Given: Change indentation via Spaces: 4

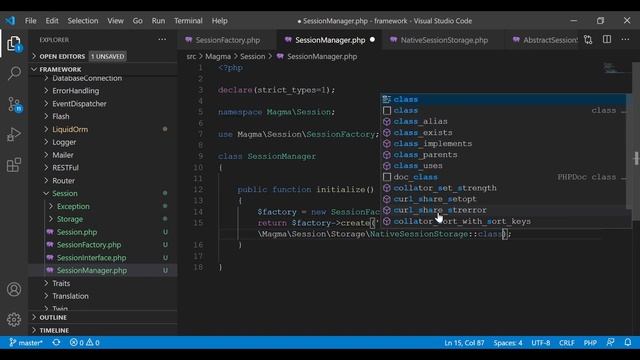Looking at the screenshot, I should 508,342.
